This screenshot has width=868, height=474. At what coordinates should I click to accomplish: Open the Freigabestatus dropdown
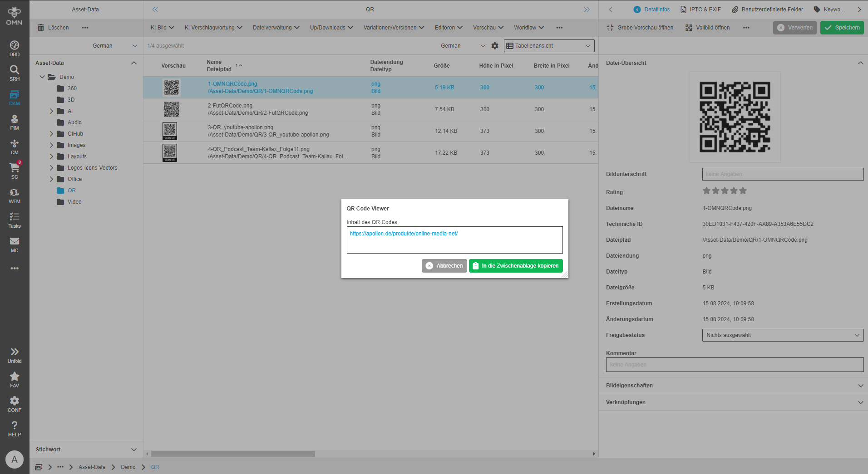coord(782,335)
